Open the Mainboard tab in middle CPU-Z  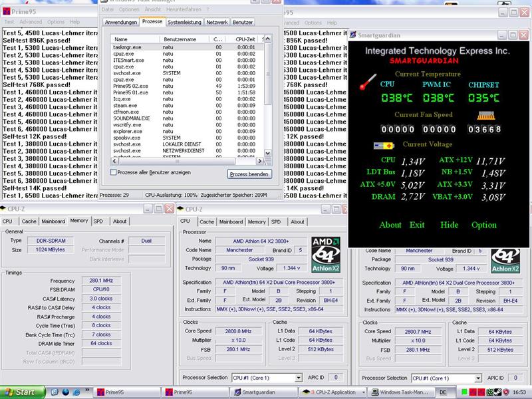[231, 221]
